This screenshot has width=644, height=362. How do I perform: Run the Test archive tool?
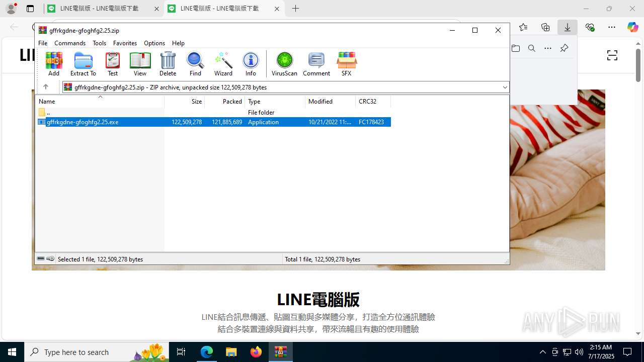(113, 64)
